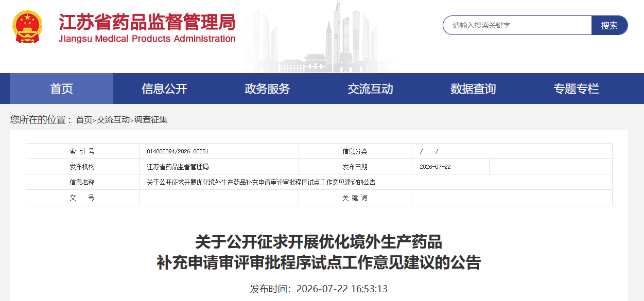644x301 pixels.
Task: Focus the 请输入搜索关键字 search field
Action: (x=517, y=25)
